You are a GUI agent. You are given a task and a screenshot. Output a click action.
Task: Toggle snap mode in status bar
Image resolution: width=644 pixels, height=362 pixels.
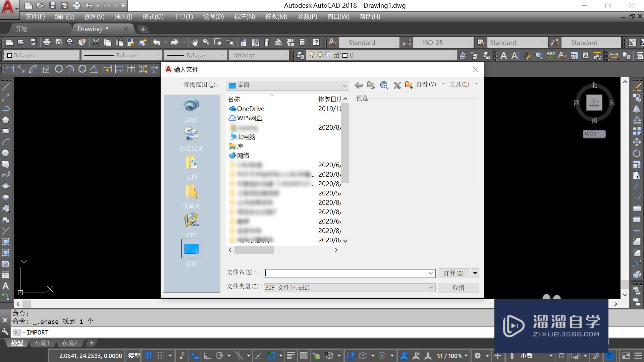pos(160,356)
